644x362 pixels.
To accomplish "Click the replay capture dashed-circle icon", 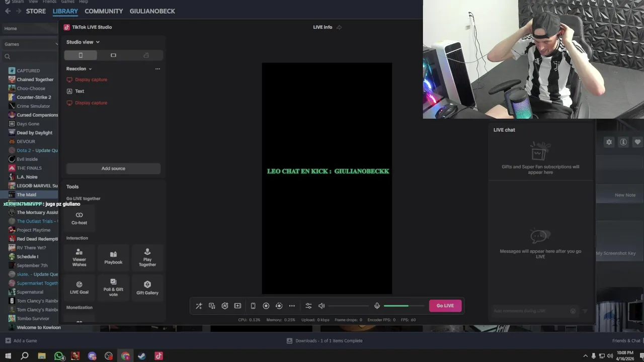I will point(279,306).
